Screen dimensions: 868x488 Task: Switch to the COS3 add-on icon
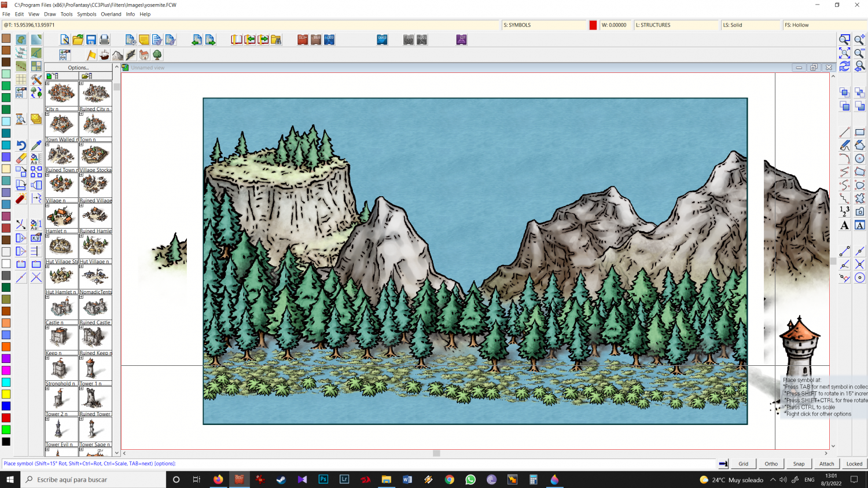[382, 39]
